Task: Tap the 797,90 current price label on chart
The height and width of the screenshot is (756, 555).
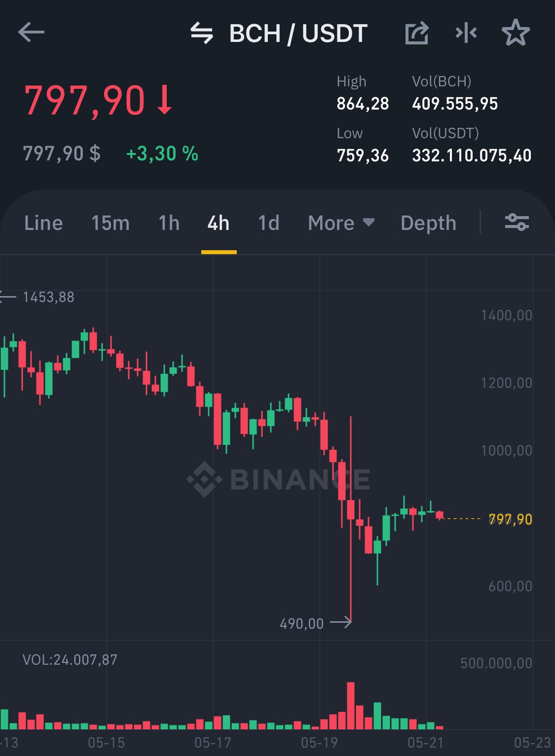Action: (511, 520)
